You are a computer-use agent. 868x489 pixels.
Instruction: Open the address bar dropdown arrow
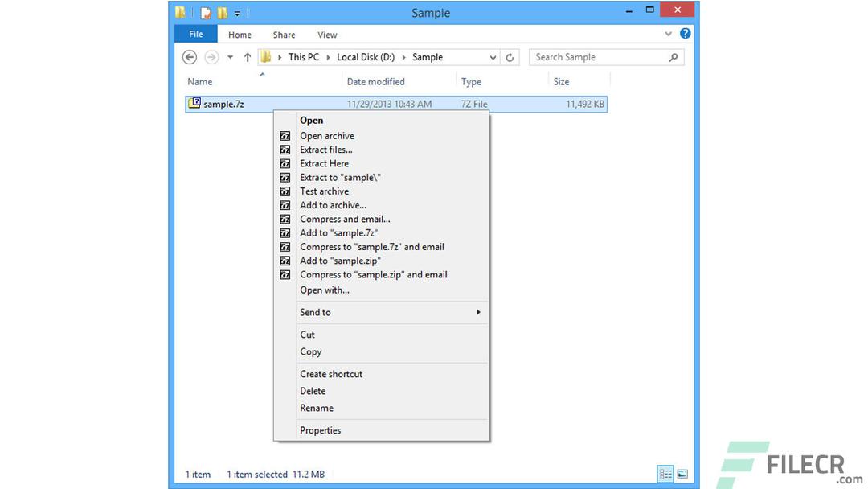pyautogui.click(x=494, y=57)
